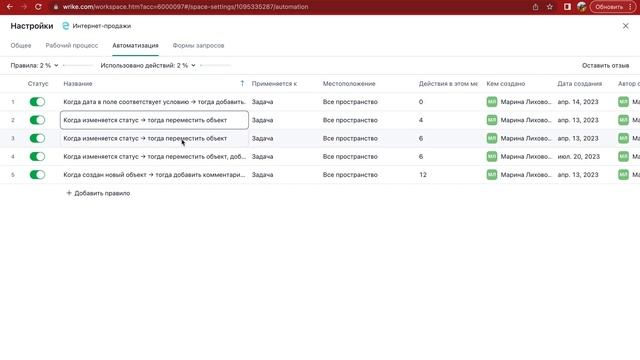
Task: Click the Статус column header
Action: click(x=38, y=83)
